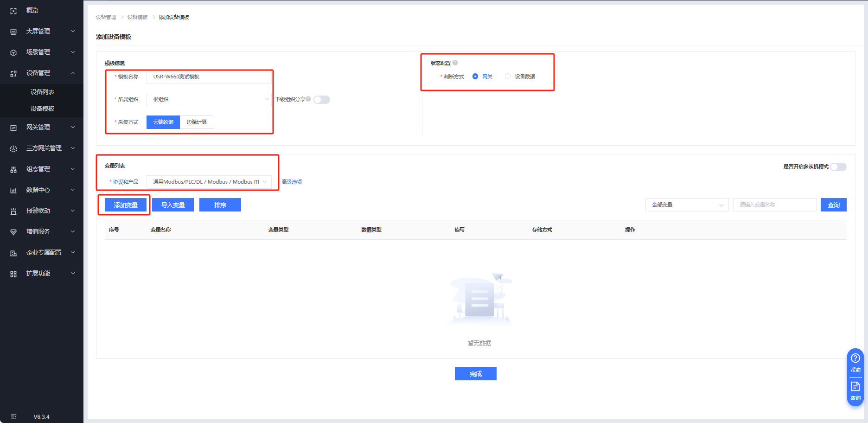Open the 所属组织 dropdown

(x=209, y=99)
